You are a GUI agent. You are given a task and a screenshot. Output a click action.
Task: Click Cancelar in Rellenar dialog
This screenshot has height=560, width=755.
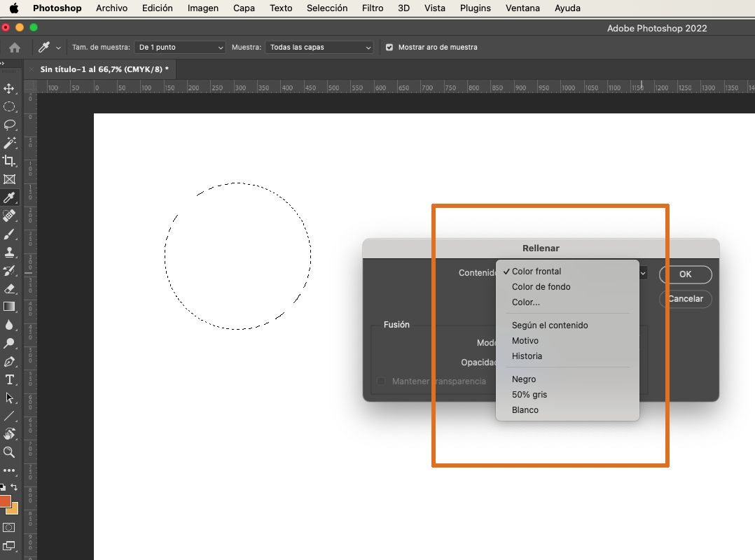(685, 299)
